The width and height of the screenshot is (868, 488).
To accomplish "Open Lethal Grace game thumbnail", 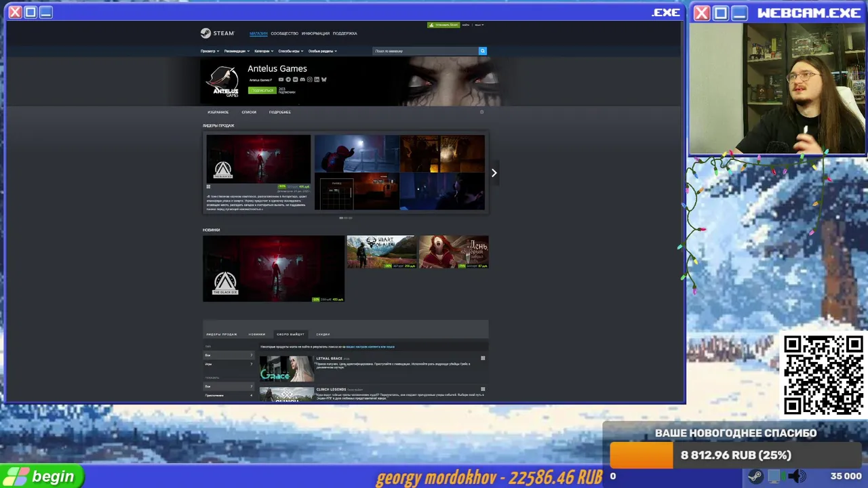I will 287,369.
